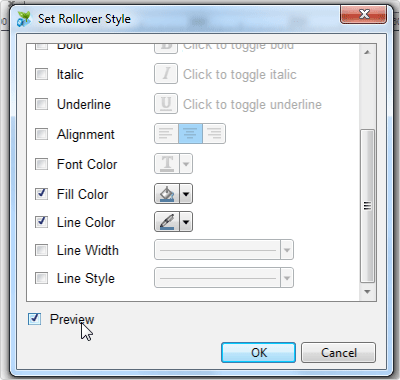This screenshot has width=400, height=380.
Task: Expand the Line Width combo box
Action: [224, 250]
